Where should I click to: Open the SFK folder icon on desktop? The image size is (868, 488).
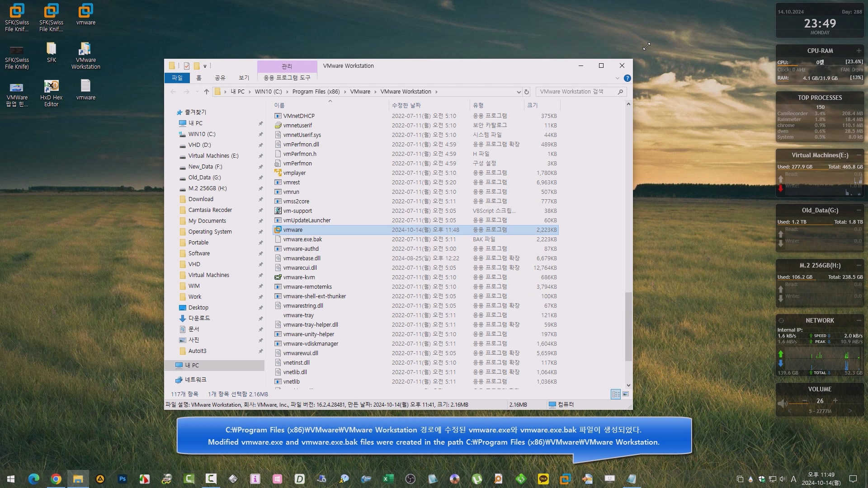coord(51,52)
